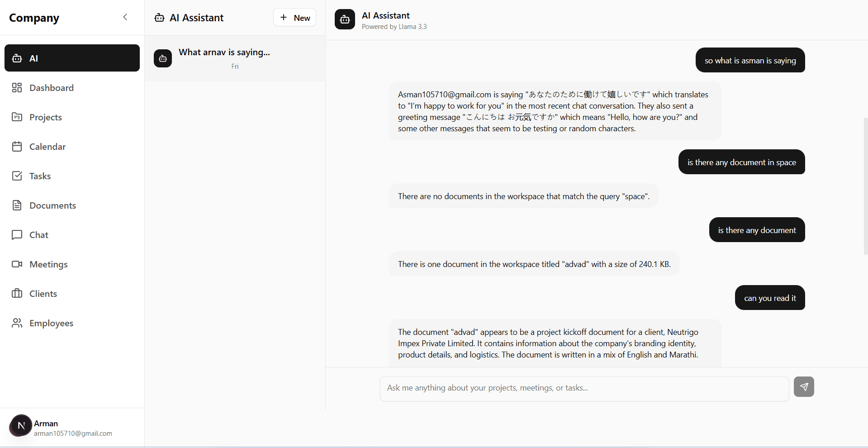Collapse the Company sidebar with the chevron
This screenshot has width=868, height=448.
(x=125, y=17)
